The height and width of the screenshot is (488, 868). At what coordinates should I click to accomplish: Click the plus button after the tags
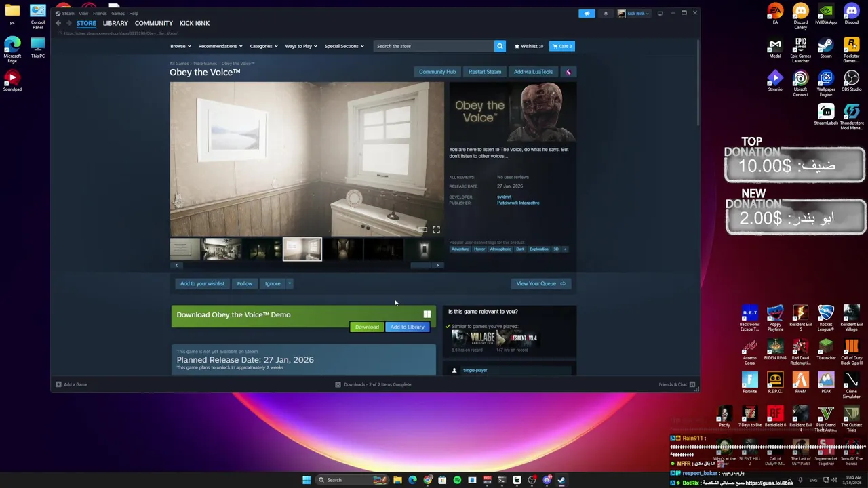[x=565, y=249]
